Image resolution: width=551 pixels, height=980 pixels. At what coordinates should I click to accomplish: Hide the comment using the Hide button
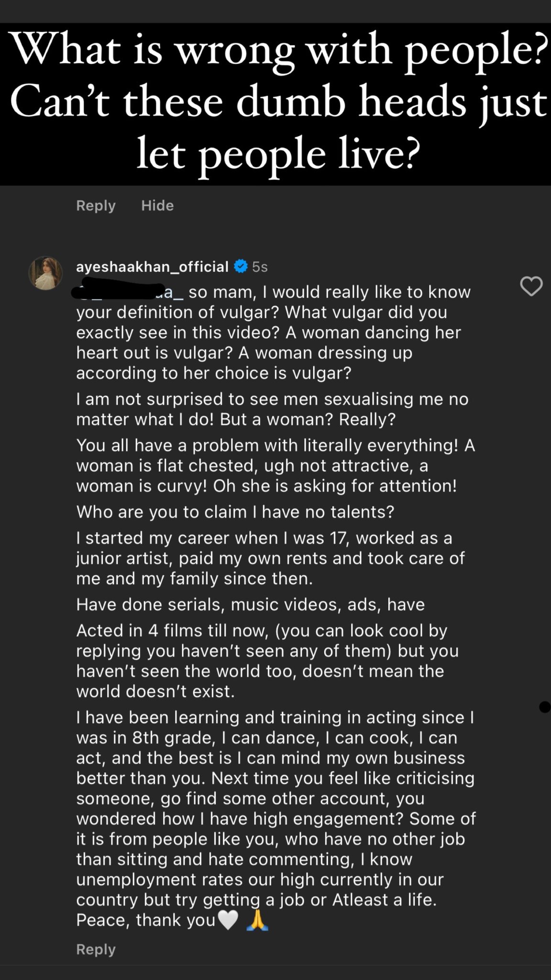(x=157, y=206)
